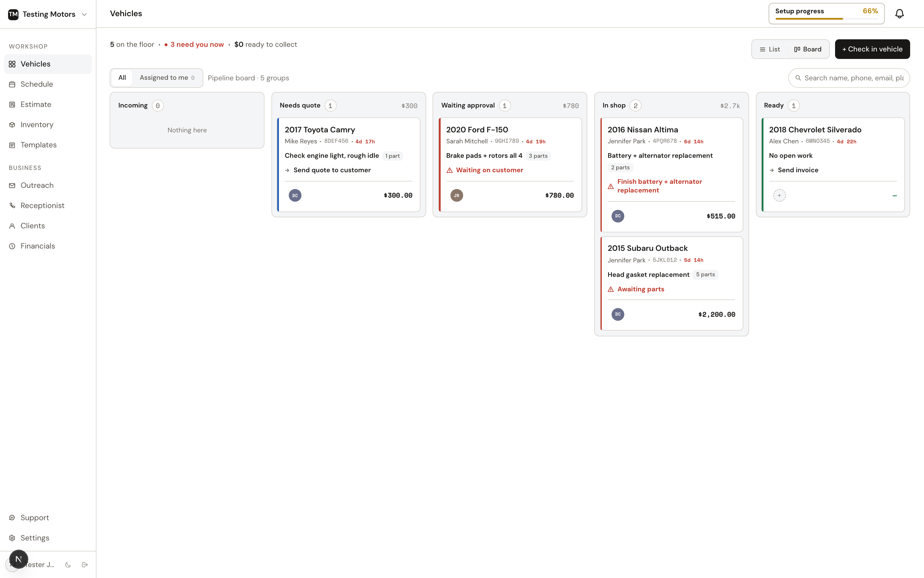The image size is (924, 578).
Task: Open Settings page
Action: tap(48, 538)
